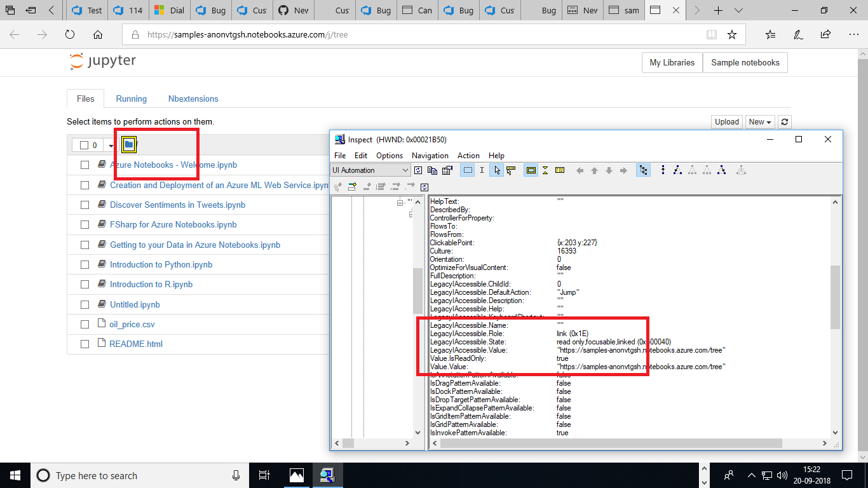868x488 pixels.
Task: Check the box beside oil_price.csv
Action: (x=85, y=324)
